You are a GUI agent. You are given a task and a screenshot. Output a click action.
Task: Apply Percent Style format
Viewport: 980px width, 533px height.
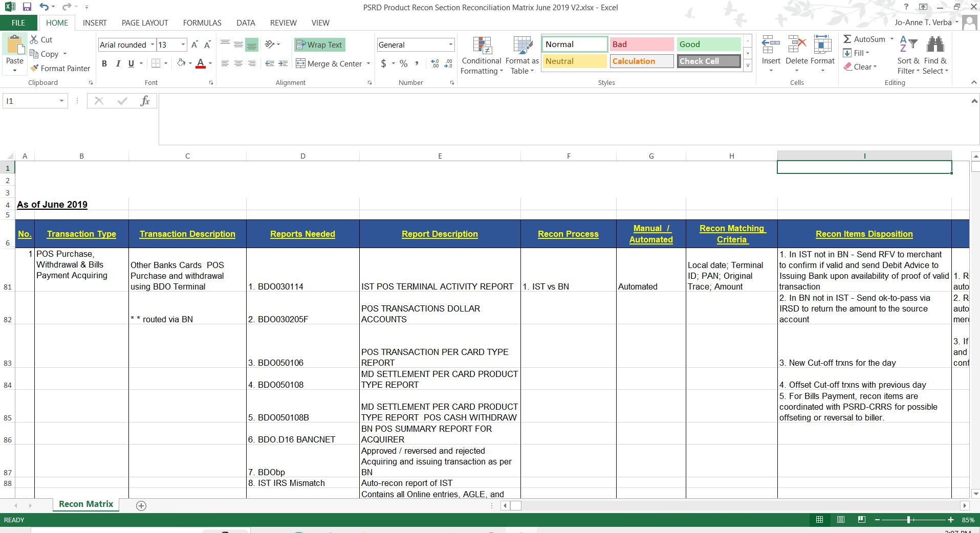[404, 63]
